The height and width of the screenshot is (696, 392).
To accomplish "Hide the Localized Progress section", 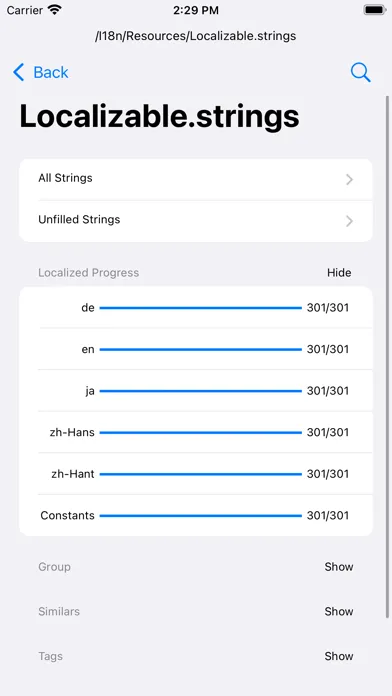I will (339, 273).
